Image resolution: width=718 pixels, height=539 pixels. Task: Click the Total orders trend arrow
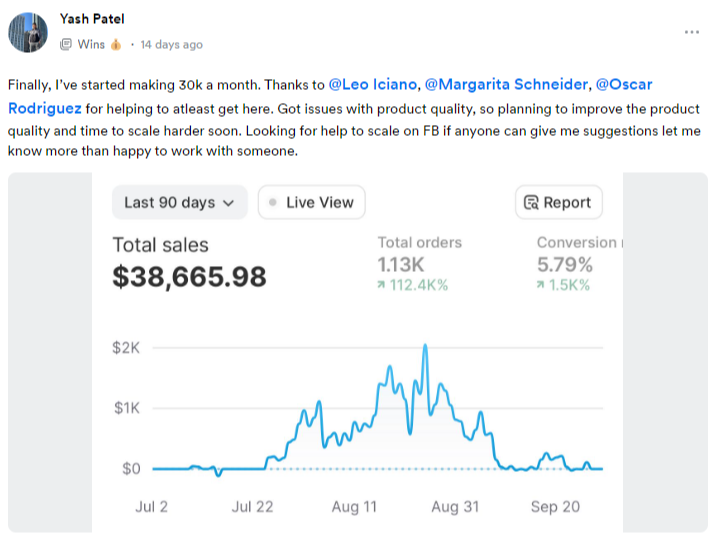pyautogui.click(x=383, y=285)
